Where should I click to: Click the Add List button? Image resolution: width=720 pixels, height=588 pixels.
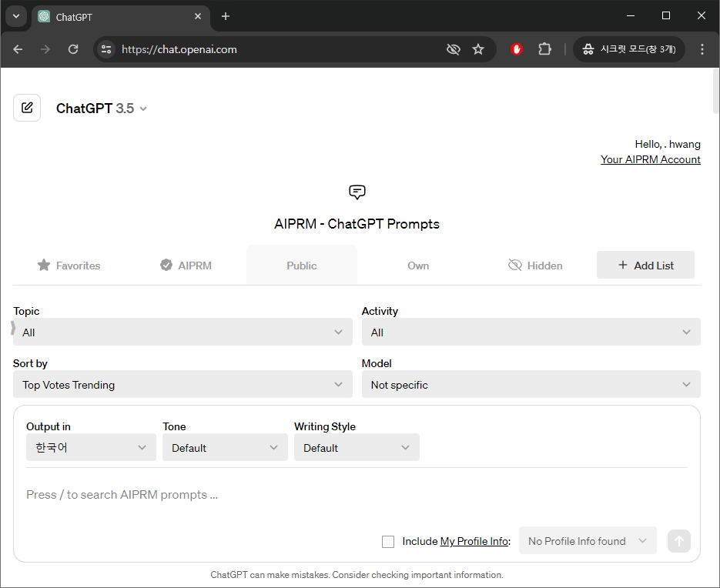(645, 265)
